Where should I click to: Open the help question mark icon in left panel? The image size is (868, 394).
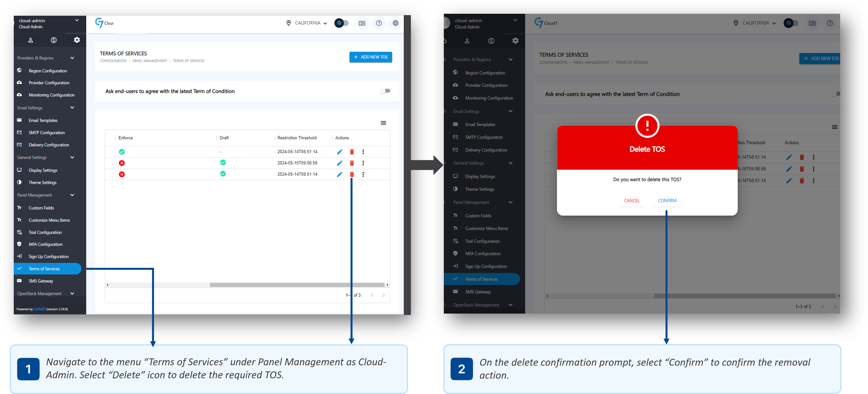point(379,23)
